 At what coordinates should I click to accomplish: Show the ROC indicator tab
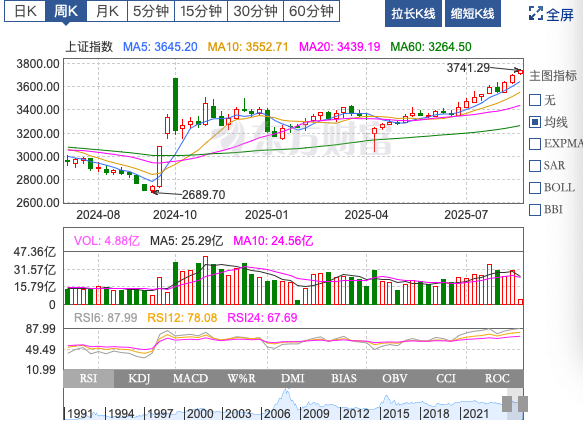coord(497,378)
